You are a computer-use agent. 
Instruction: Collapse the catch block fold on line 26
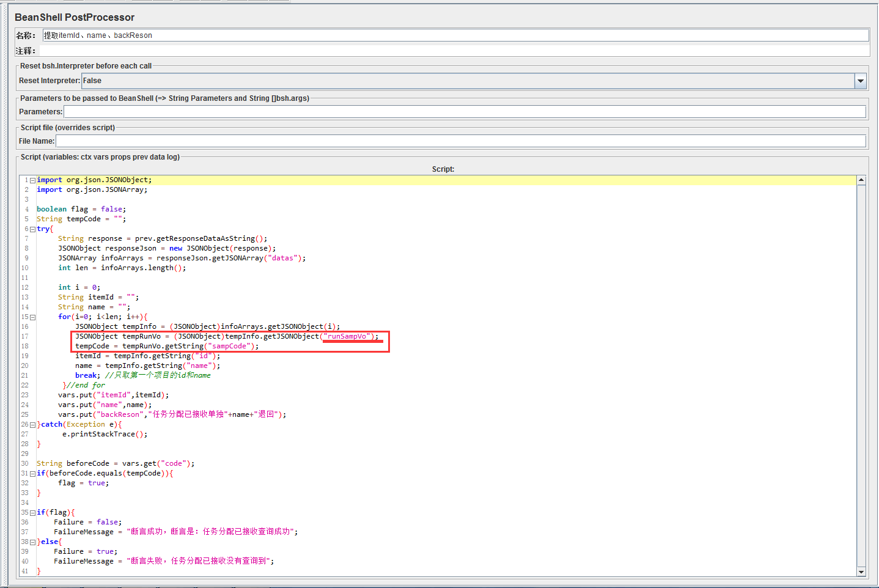pos(32,424)
